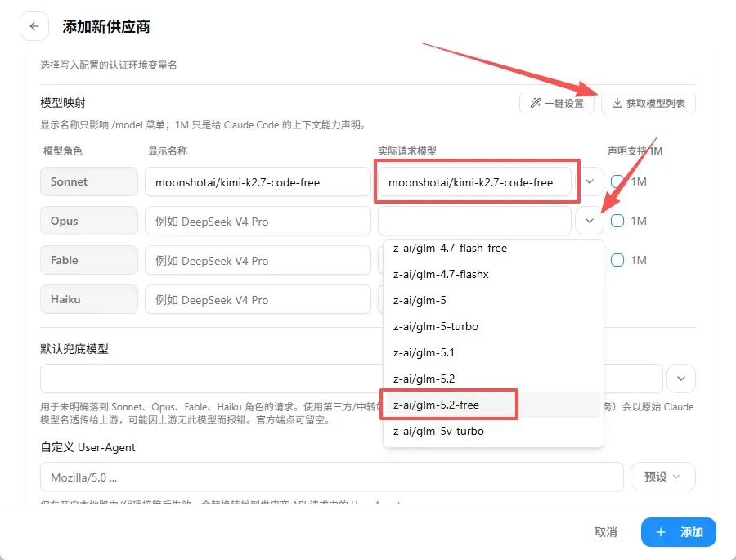
Task: Click the default fallback model input
Action: tap(351, 379)
